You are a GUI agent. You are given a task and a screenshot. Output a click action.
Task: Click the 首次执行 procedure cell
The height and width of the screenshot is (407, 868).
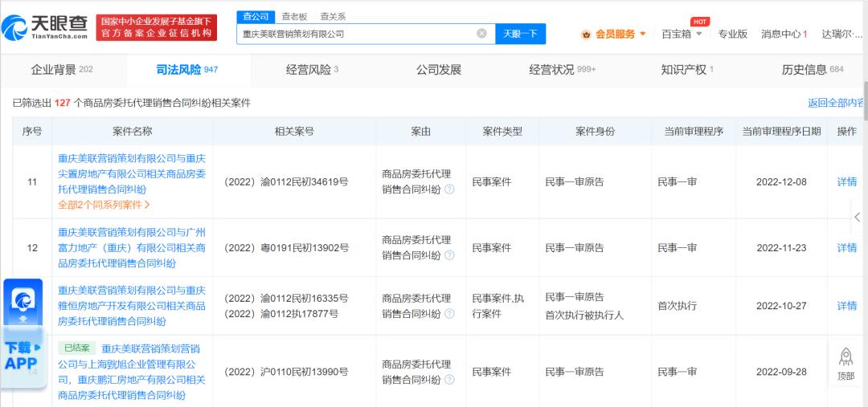[677, 306]
